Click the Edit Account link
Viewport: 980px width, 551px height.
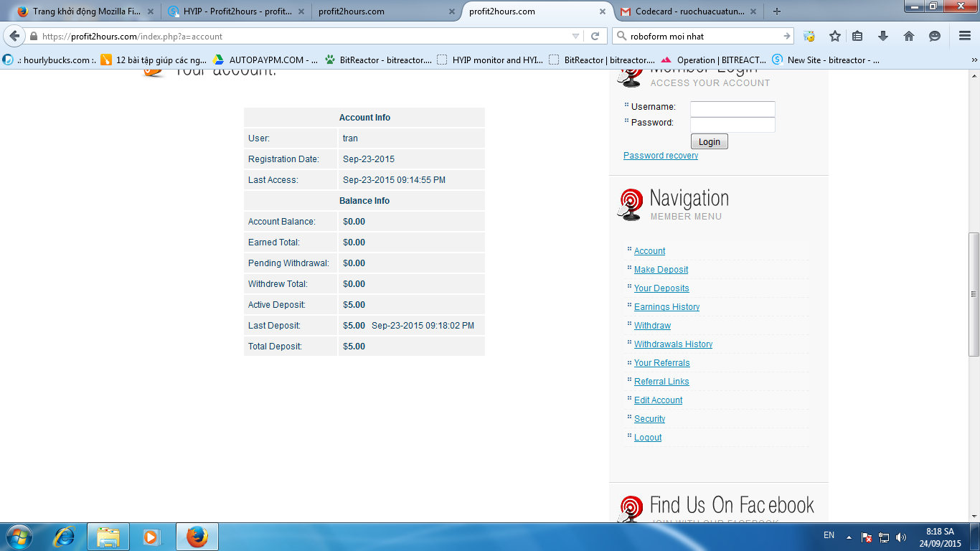pyautogui.click(x=659, y=400)
